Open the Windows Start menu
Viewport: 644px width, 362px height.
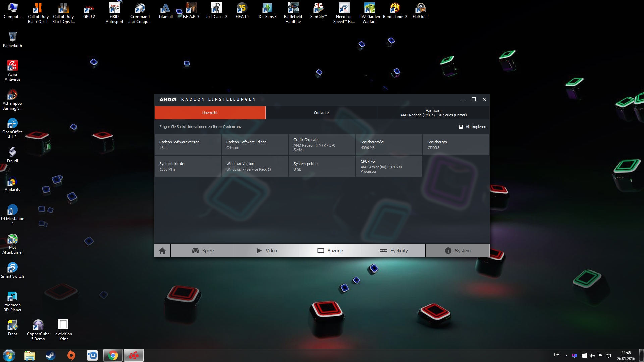point(9,355)
